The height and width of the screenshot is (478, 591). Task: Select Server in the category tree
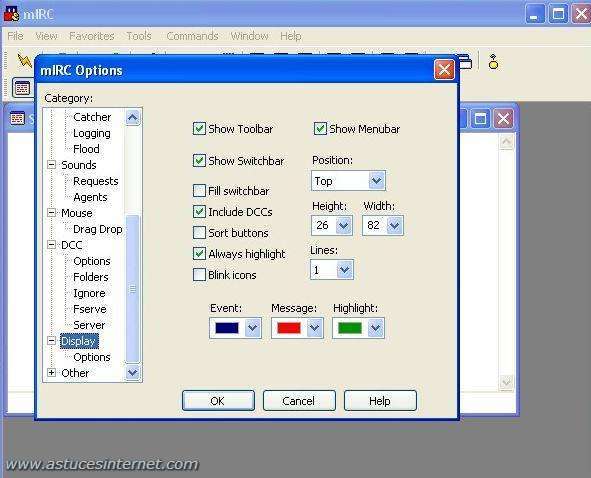pyautogui.click(x=89, y=325)
